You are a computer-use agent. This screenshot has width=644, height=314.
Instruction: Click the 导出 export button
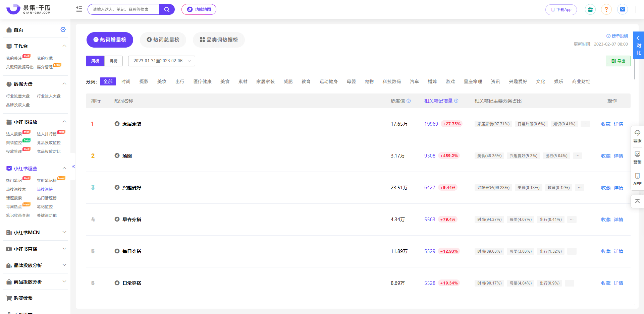point(618,61)
